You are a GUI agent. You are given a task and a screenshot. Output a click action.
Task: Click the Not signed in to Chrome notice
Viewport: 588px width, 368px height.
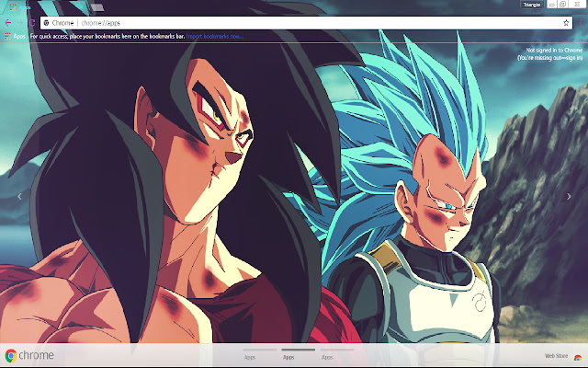coord(550,53)
